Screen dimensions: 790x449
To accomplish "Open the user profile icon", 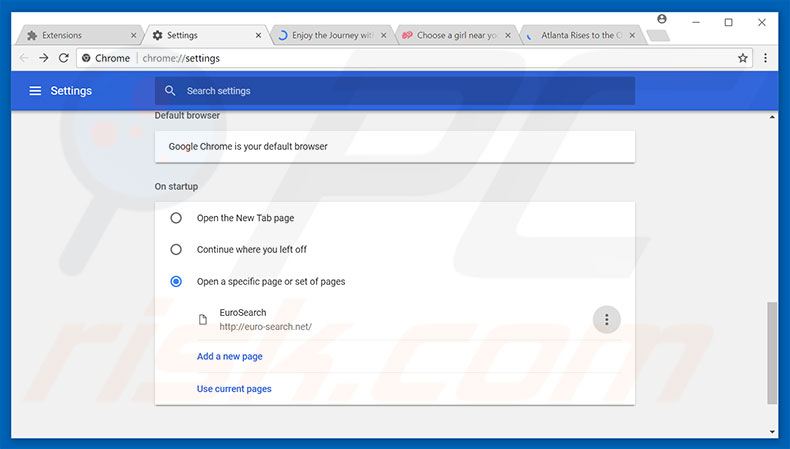I will (x=662, y=19).
